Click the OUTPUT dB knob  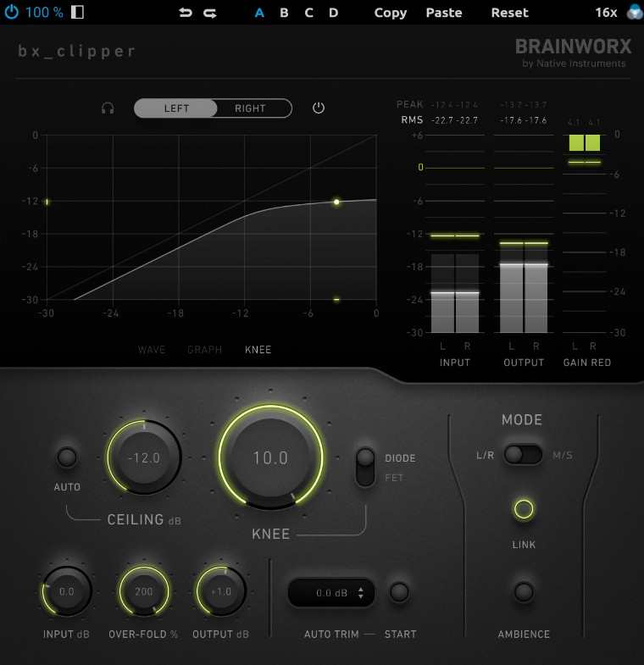221,591
